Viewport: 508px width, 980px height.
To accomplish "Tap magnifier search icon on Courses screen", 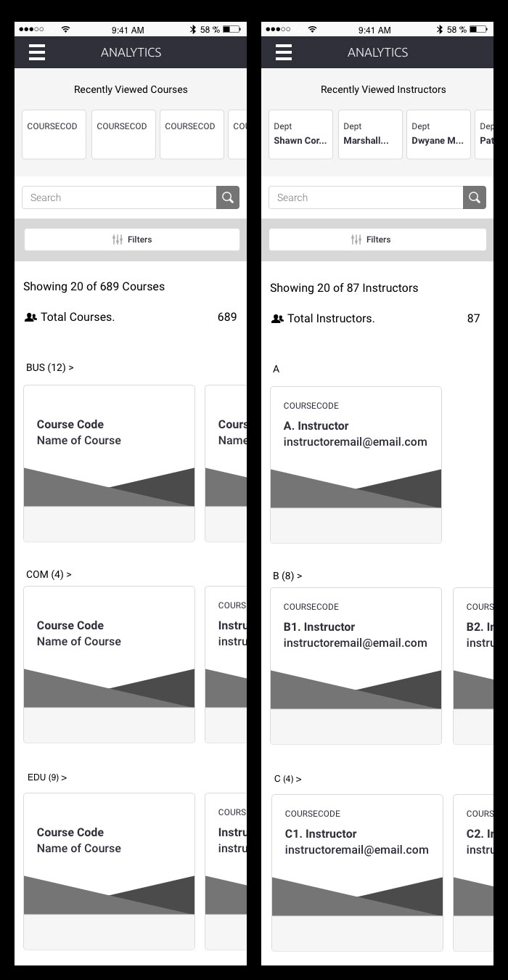I will (228, 197).
